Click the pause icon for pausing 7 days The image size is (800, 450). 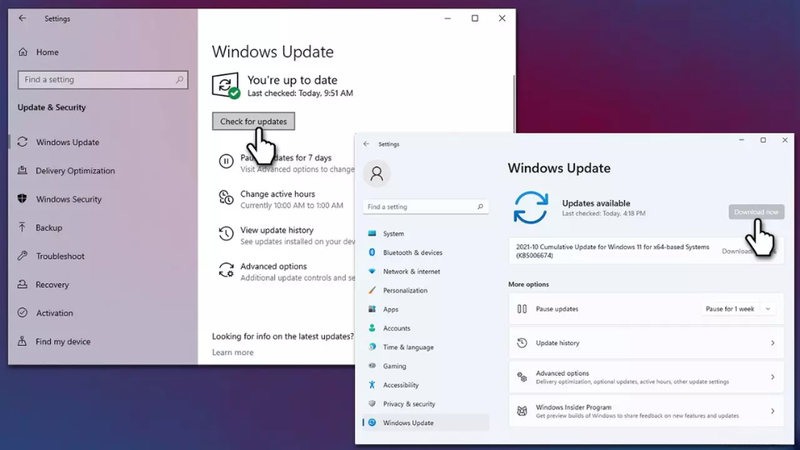click(x=226, y=161)
